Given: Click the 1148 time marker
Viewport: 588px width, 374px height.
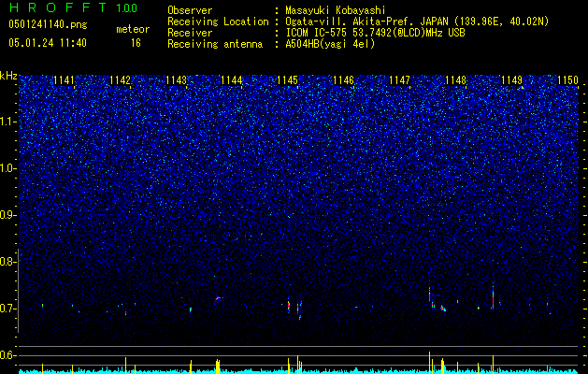Looking at the screenshot, I should pyautogui.click(x=455, y=80).
